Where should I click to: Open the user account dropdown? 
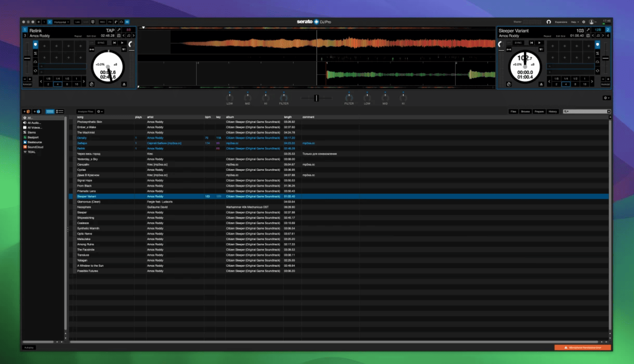tap(593, 22)
